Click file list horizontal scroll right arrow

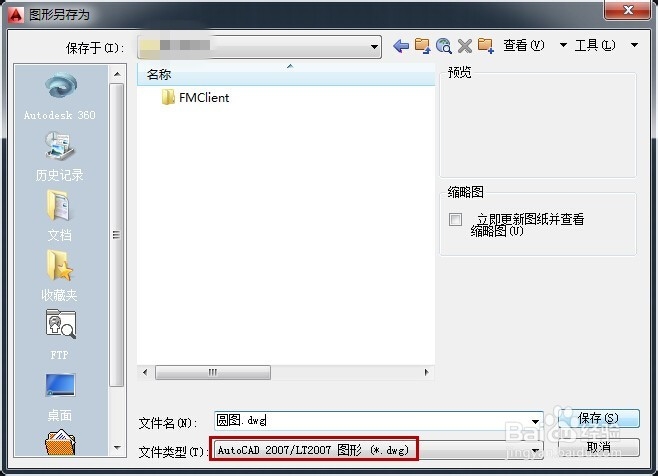[427, 372]
